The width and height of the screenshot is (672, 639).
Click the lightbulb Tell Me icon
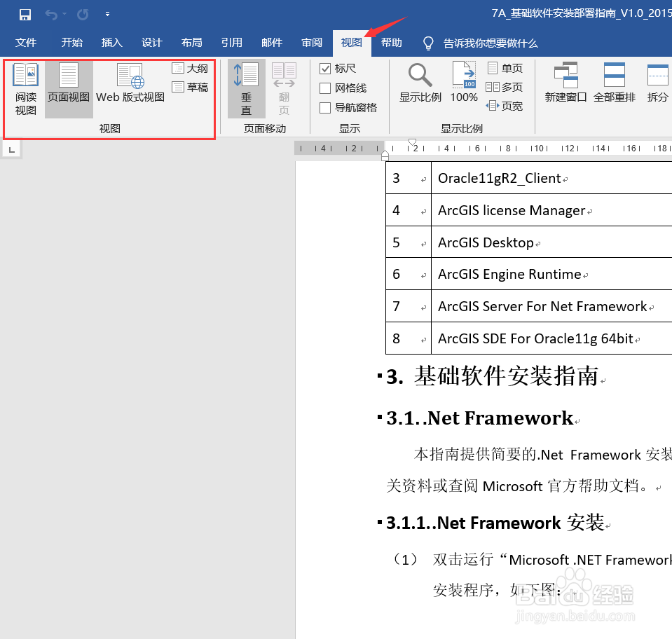(427, 43)
